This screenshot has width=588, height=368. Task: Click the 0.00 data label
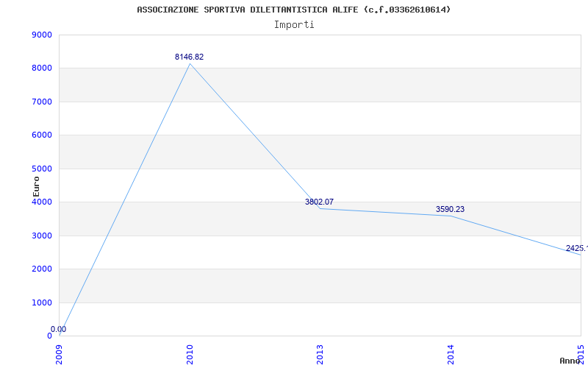59,329
